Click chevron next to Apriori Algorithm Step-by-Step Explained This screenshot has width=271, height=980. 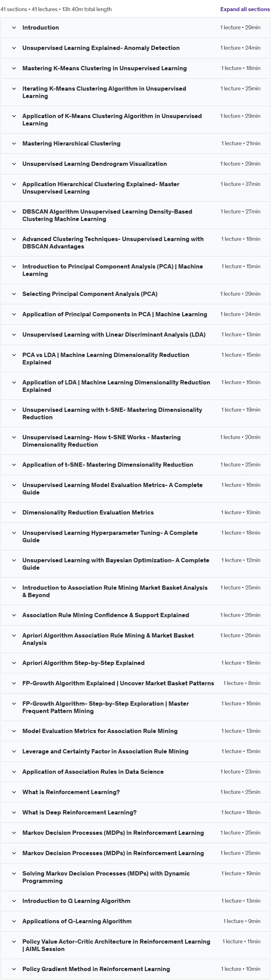click(14, 663)
